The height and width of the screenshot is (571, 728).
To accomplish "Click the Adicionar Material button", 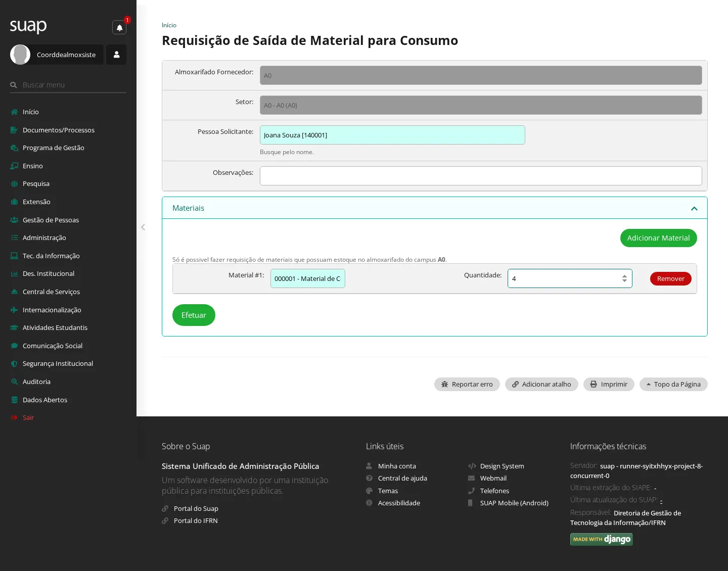I will (658, 238).
